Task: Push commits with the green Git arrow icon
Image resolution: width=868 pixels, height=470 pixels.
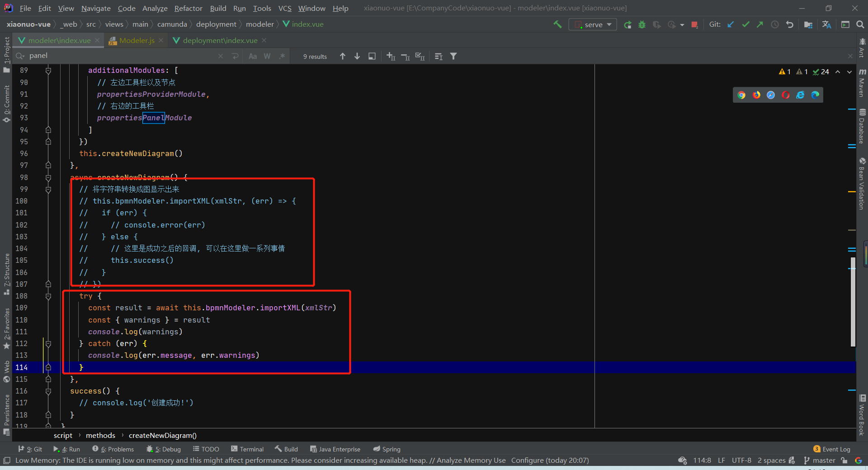Action: tap(760, 24)
